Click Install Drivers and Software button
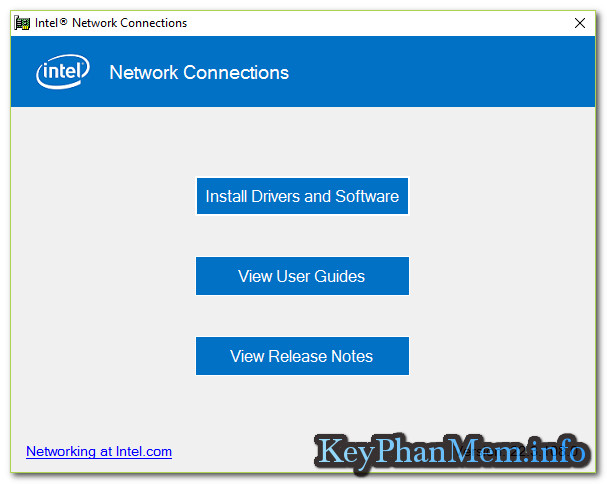Viewport: 607px width, 484px height. click(302, 196)
